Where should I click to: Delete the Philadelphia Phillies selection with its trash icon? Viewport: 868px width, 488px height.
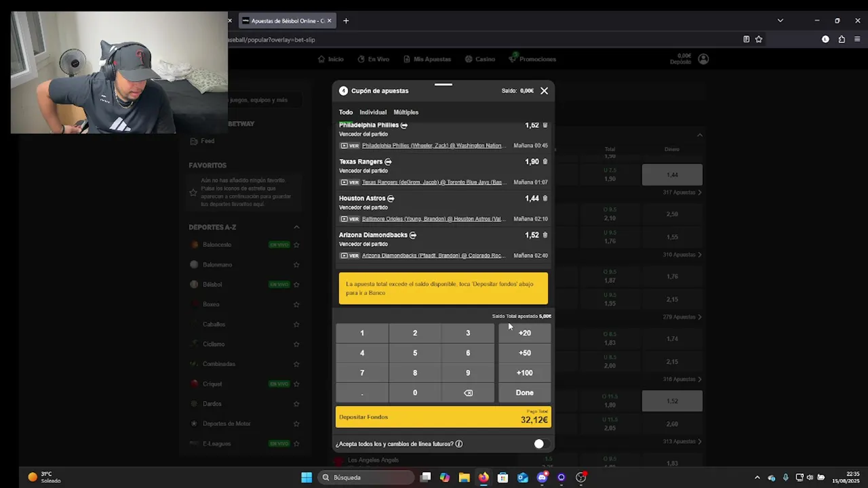(545, 125)
